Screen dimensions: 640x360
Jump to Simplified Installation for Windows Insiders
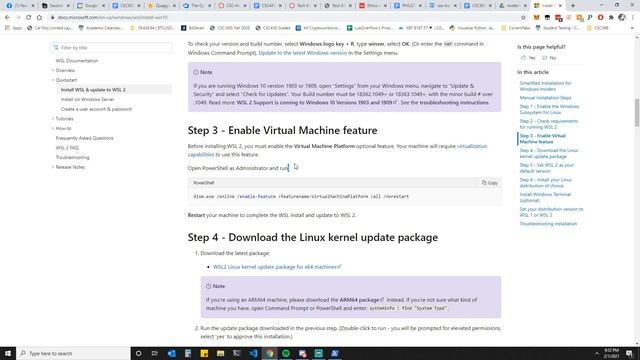pyautogui.click(x=545, y=86)
